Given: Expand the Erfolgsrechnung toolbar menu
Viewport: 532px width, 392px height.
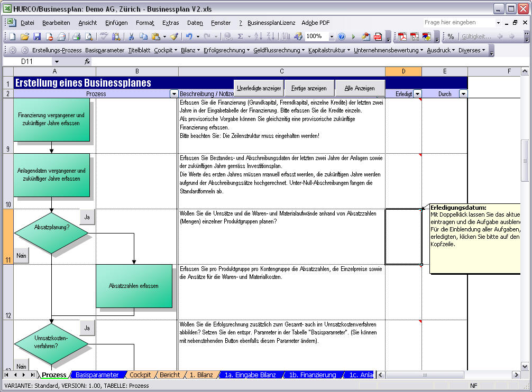Looking at the screenshot, I should 226,50.
